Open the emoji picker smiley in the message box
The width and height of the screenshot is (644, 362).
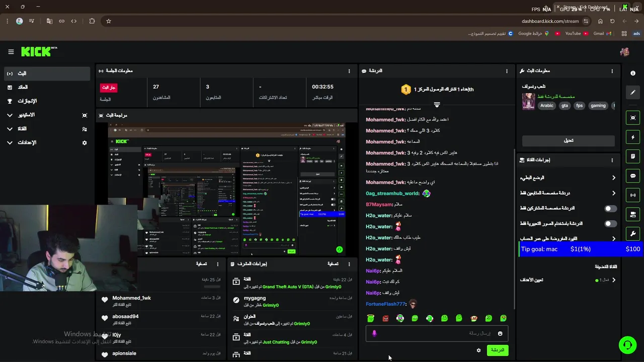(x=500, y=333)
